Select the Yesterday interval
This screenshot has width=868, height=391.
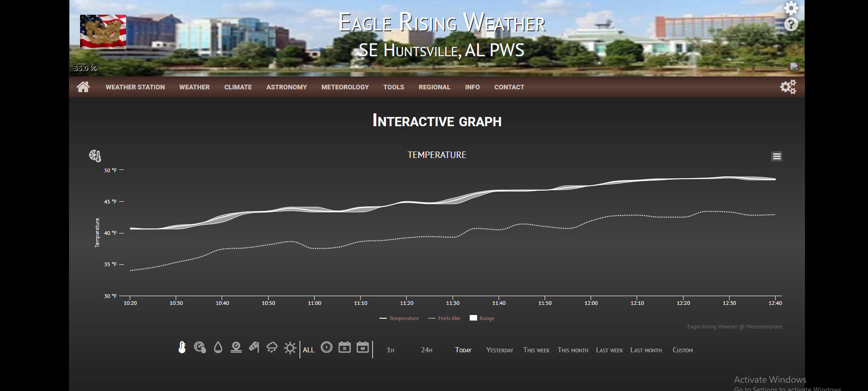(x=500, y=350)
